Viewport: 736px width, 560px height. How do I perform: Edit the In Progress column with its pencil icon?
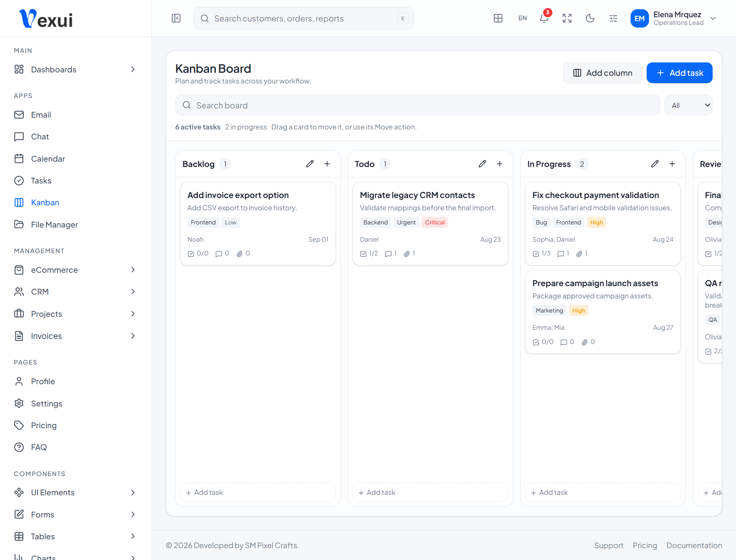tap(655, 164)
